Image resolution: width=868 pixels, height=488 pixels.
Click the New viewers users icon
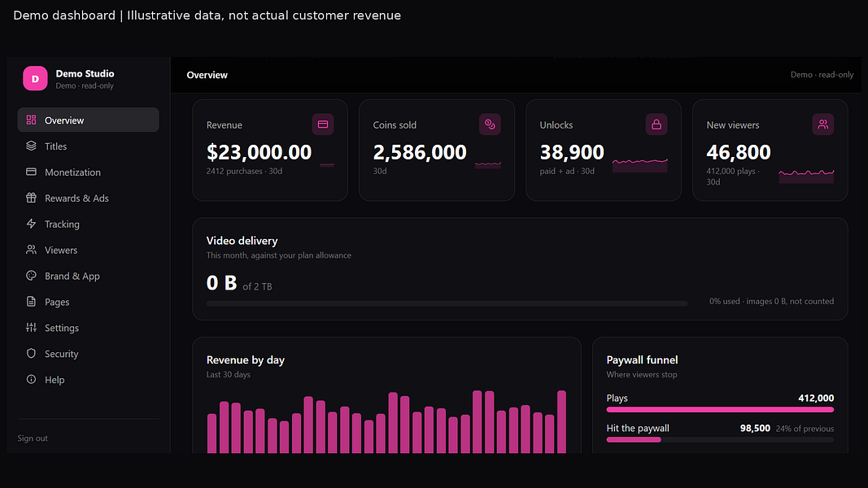coord(823,124)
